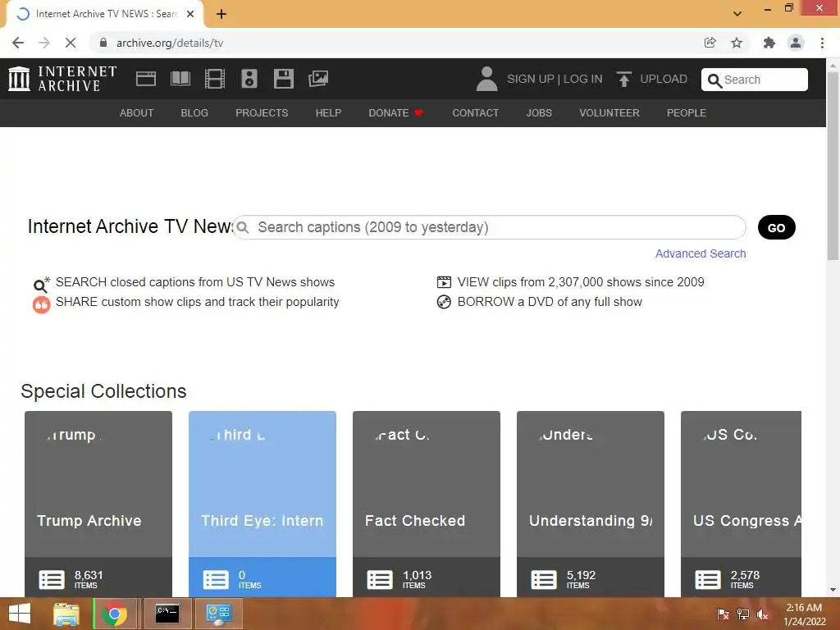Screen dimensions: 840x630
Task: Open the Video film strip icon
Action: tap(215, 79)
